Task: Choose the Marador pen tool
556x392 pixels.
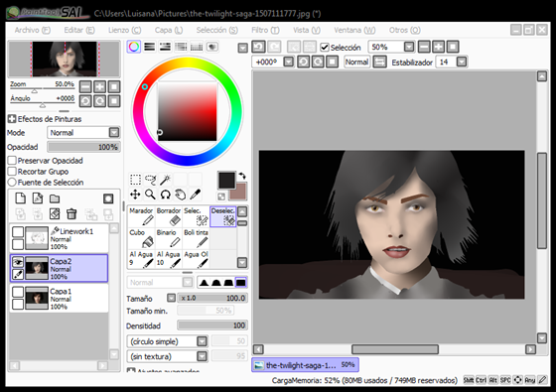Action: 141,216
